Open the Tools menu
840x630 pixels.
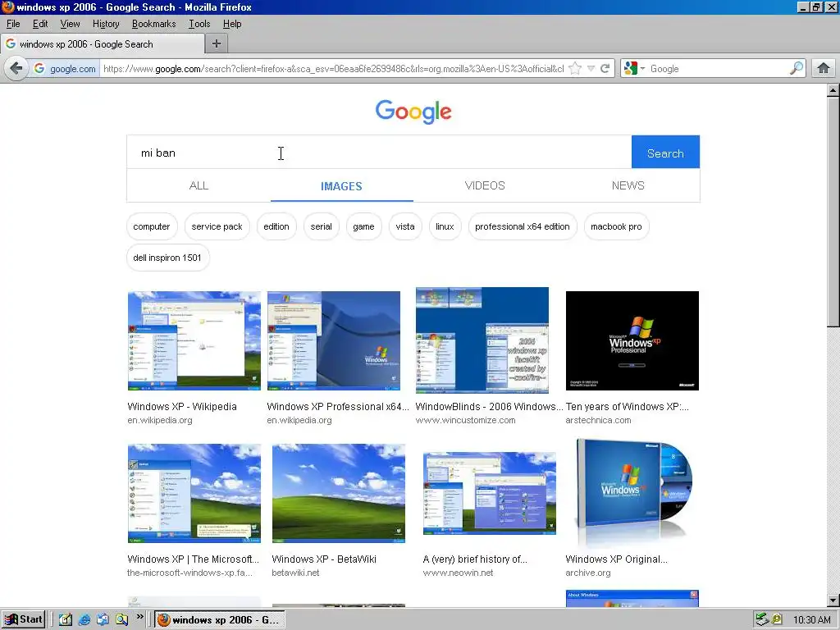pos(199,24)
